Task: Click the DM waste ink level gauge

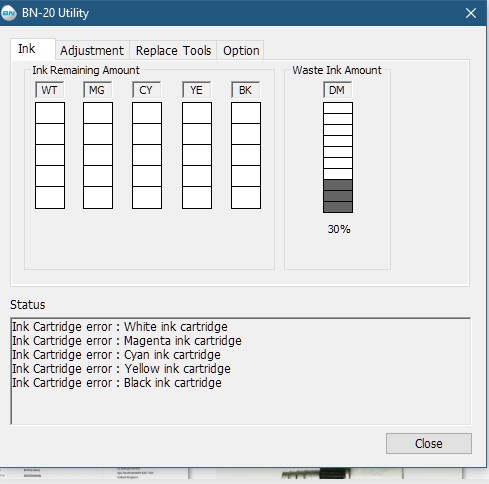Action: (x=338, y=157)
